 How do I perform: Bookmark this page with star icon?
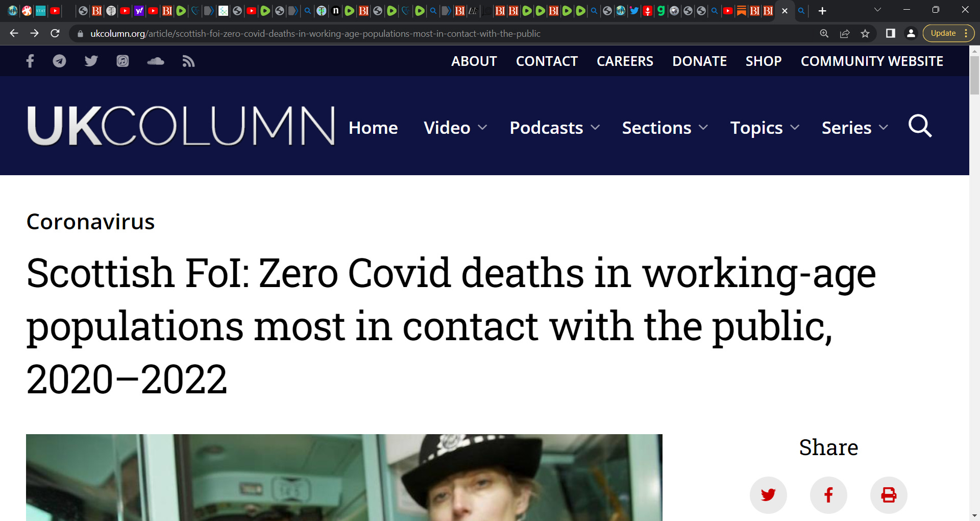[x=865, y=34]
